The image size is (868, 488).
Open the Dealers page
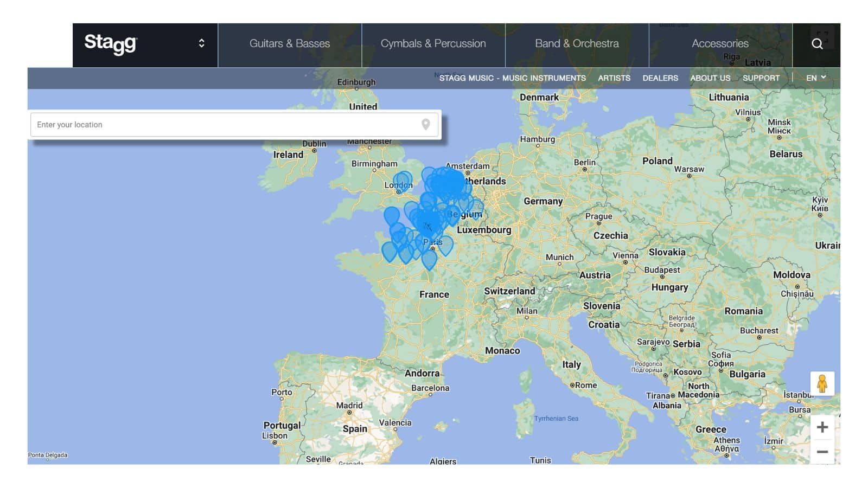pyautogui.click(x=660, y=78)
